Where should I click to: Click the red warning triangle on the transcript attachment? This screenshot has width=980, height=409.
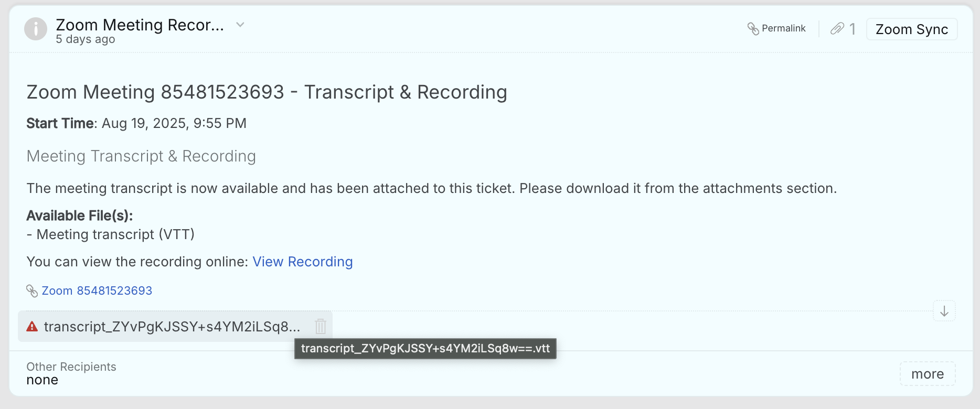[32, 327]
